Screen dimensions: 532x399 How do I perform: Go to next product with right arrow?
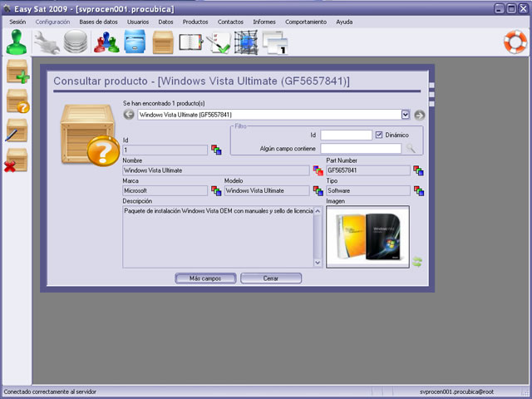click(419, 116)
